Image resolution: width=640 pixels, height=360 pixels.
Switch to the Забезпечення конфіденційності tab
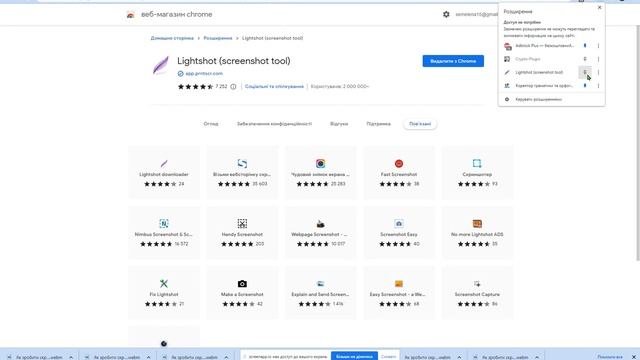(x=274, y=124)
